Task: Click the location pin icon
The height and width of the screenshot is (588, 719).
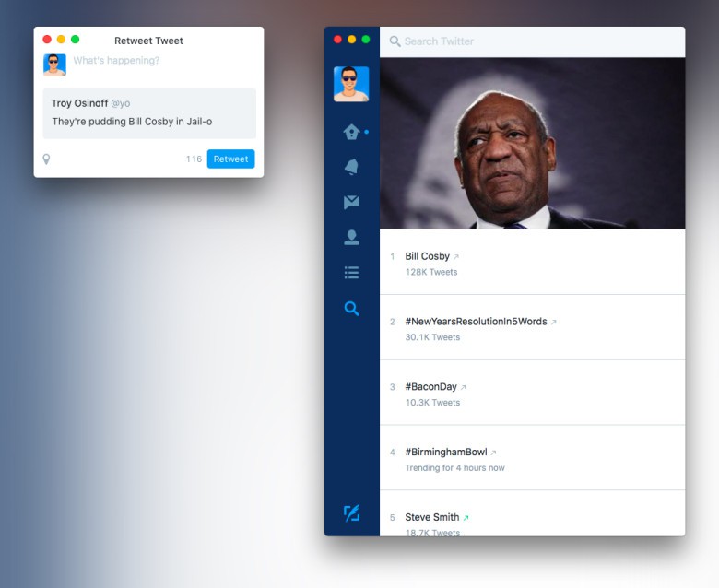Action: point(47,159)
